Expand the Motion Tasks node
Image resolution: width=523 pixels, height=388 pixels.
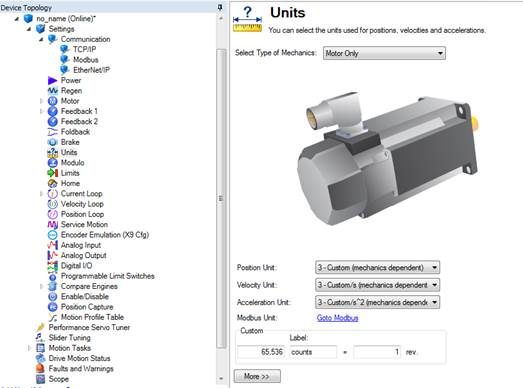(x=29, y=348)
